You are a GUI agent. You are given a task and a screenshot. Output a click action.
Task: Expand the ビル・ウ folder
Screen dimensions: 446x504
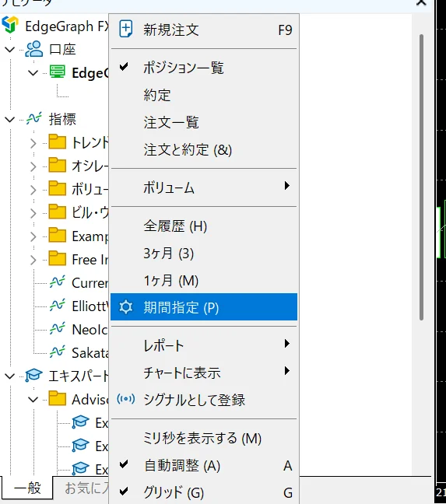pos(33,213)
